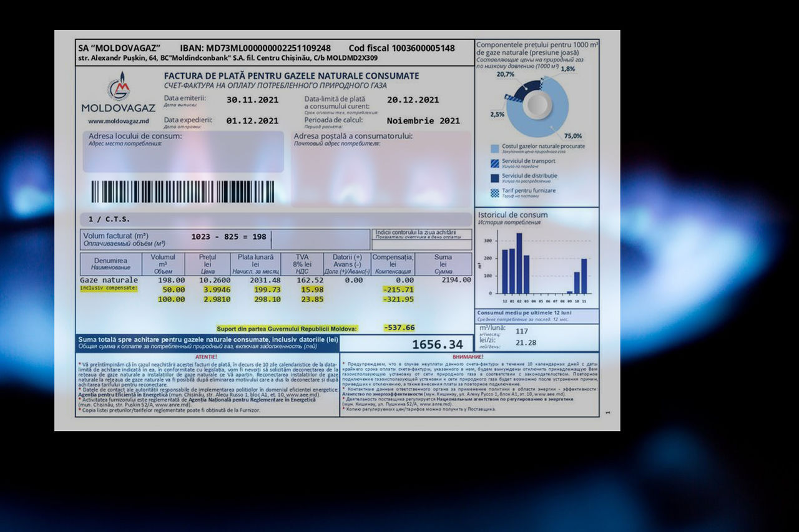
Task: Click the highlighted price 2.9810
Action: point(217,299)
